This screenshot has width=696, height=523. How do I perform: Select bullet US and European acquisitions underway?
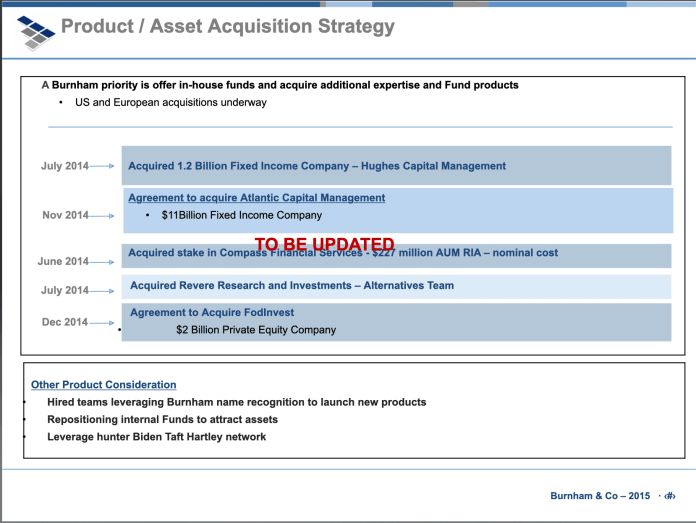pos(170,102)
